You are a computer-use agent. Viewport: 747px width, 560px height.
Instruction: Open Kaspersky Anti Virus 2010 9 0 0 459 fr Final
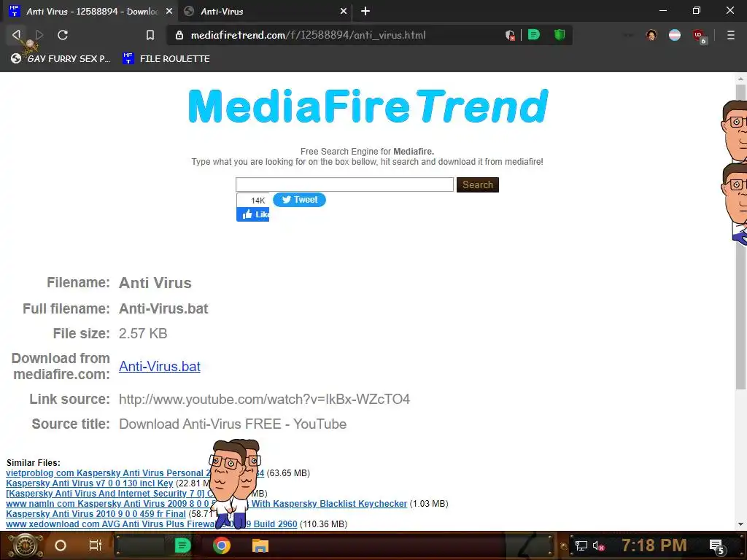coord(96,514)
